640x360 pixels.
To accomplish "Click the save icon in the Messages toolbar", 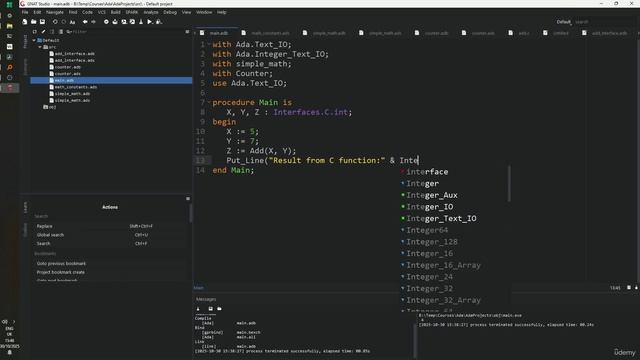I will [x=211, y=309].
